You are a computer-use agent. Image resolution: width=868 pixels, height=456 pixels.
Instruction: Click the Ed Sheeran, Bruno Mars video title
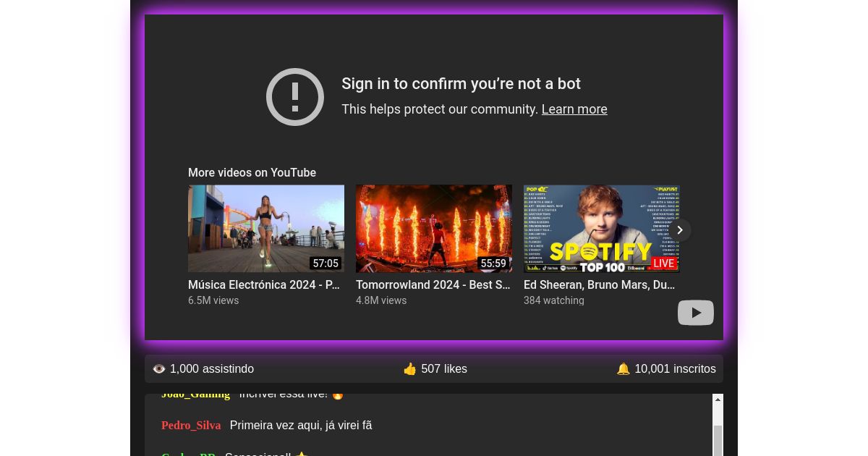click(599, 285)
